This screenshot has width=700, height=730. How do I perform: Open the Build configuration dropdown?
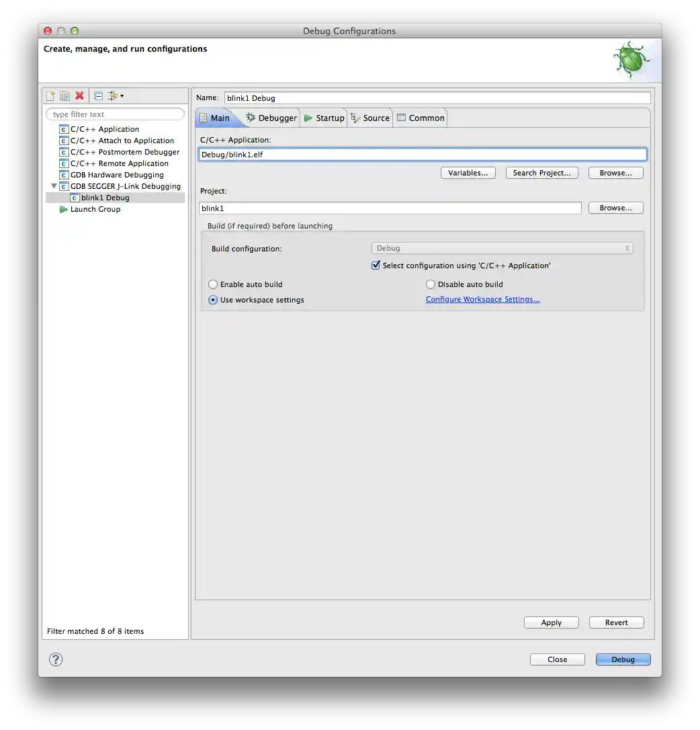pyautogui.click(x=502, y=248)
